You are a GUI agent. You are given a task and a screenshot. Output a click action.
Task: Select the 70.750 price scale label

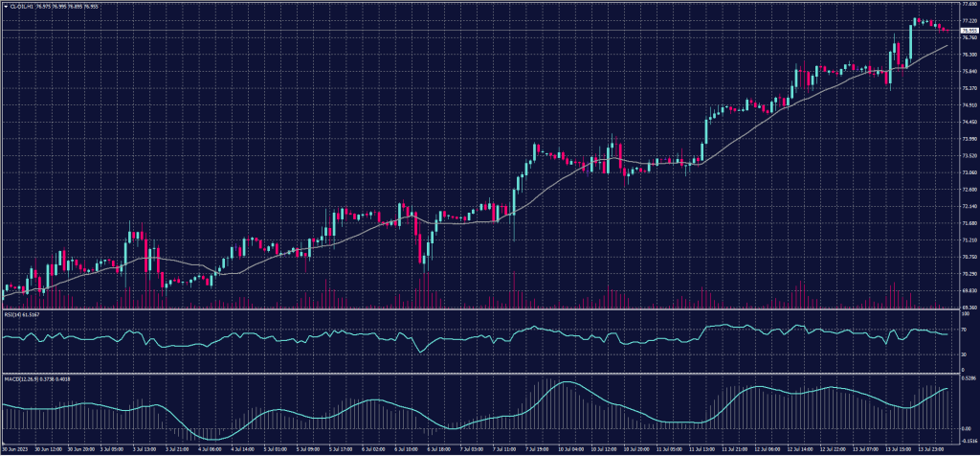(x=969, y=257)
